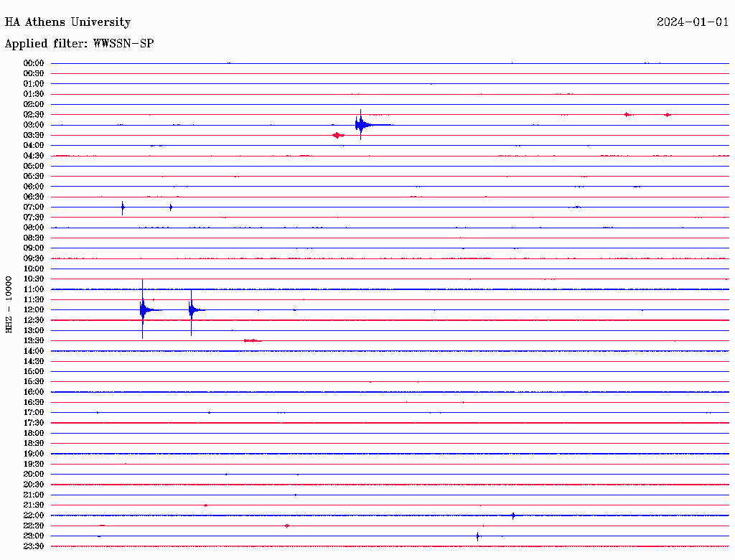Click the HHZ - 10000 axis label
This screenshot has width=735, height=560.
tap(9, 304)
